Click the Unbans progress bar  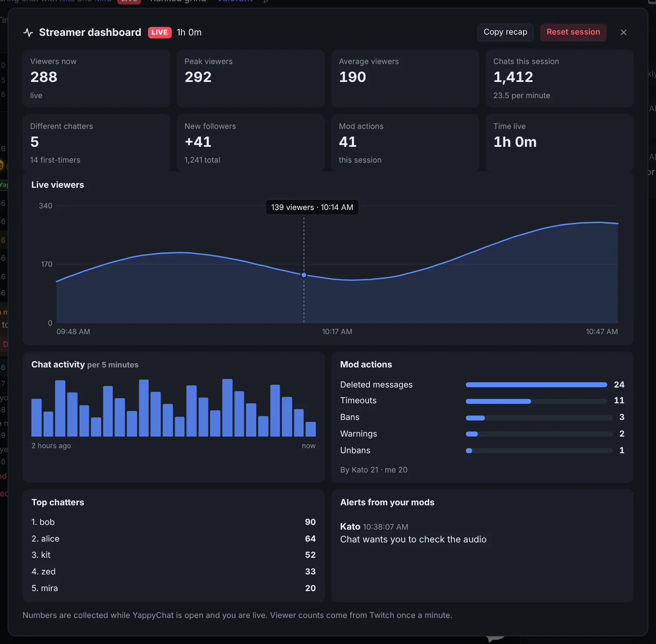[539, 451]
